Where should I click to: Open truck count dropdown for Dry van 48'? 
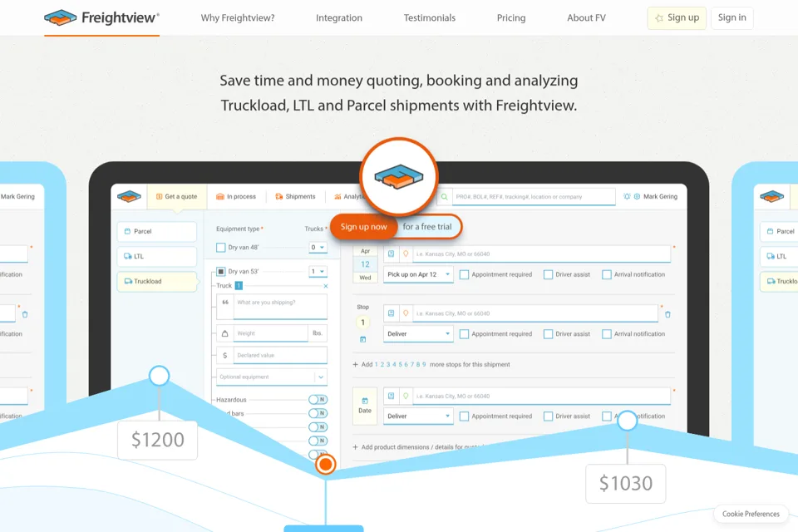click(x=318, y=248)
